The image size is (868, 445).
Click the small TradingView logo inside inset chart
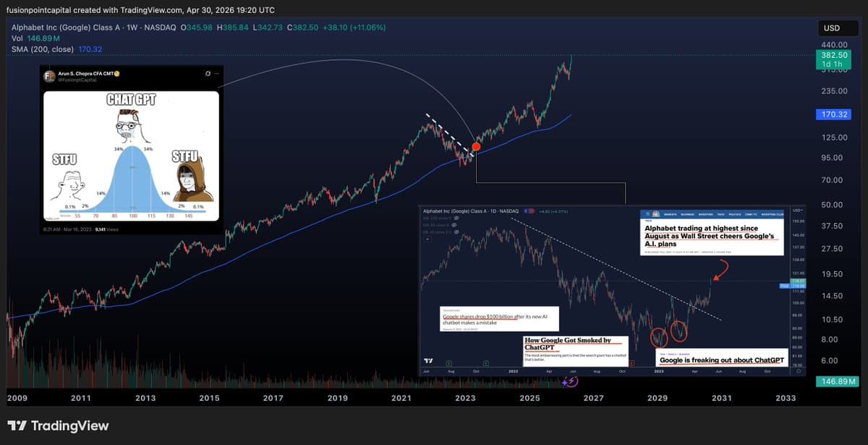pyautogui.click(x=428, y=360)
